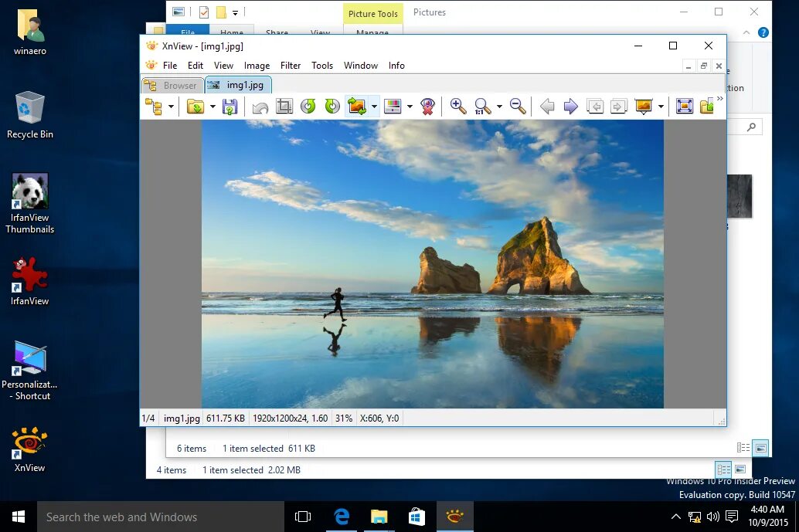Restore the inner img1.jpg document window

tap(704, 66)
